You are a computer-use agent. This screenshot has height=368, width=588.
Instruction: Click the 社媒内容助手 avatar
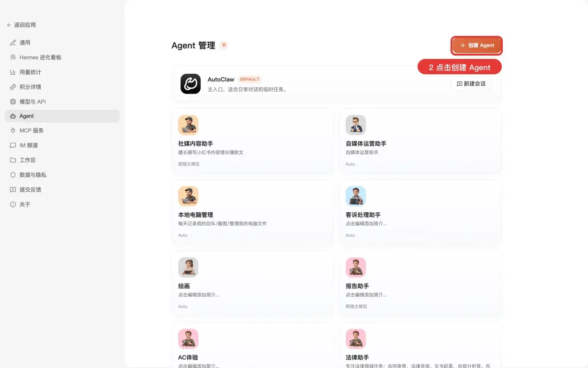(188, 125)
